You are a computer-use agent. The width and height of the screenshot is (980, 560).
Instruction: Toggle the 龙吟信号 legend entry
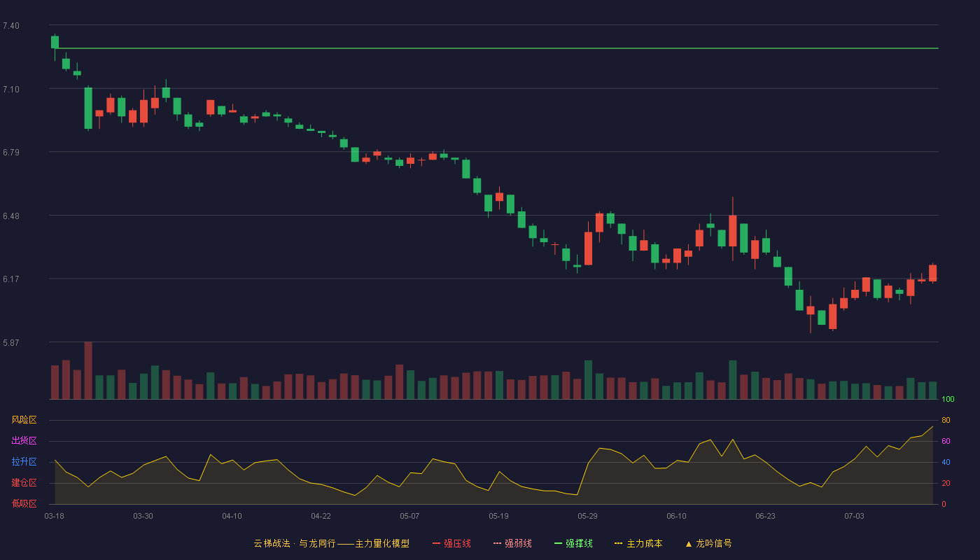[x=708, y=543]
